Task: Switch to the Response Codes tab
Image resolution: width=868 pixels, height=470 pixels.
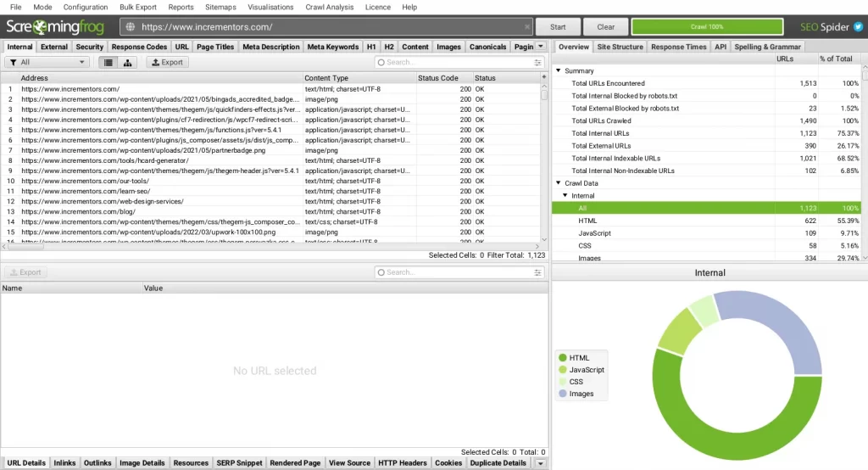Action: click(x=139, y=47)
